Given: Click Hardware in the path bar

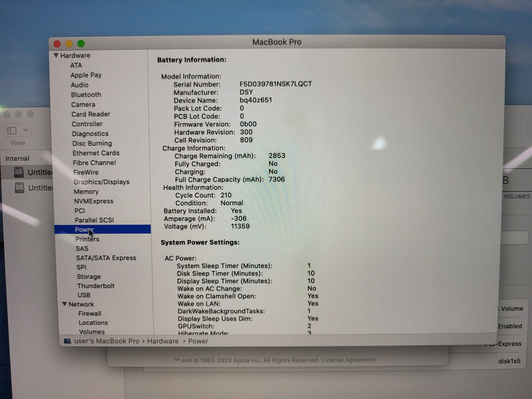Looking at the screenshot, I should pyautogui.click(x=163, y=341).
